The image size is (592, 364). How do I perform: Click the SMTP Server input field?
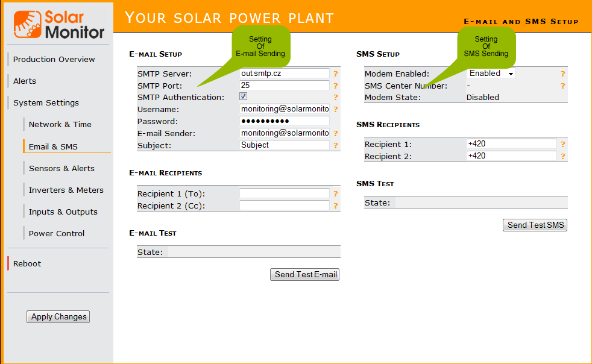click(x=285, y=74)
